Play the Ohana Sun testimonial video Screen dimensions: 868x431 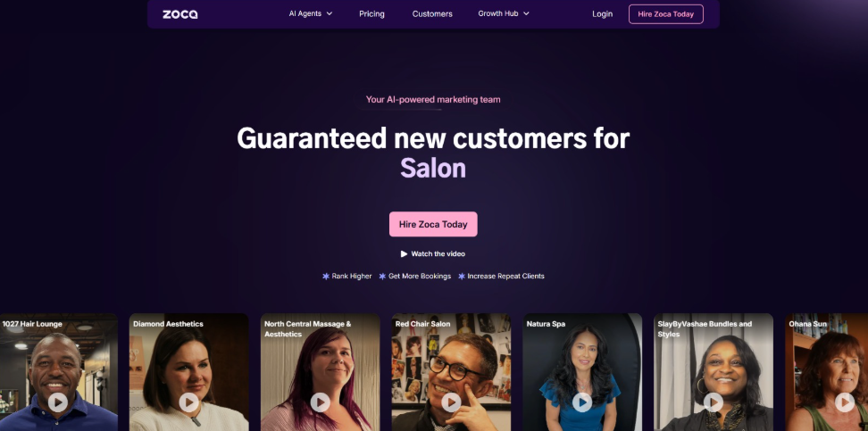844,402
